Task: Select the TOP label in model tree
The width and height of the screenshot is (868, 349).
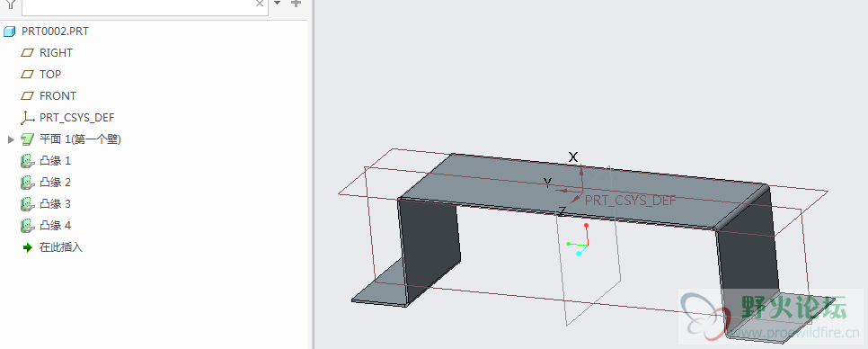Action: click(x=50, y=75)
